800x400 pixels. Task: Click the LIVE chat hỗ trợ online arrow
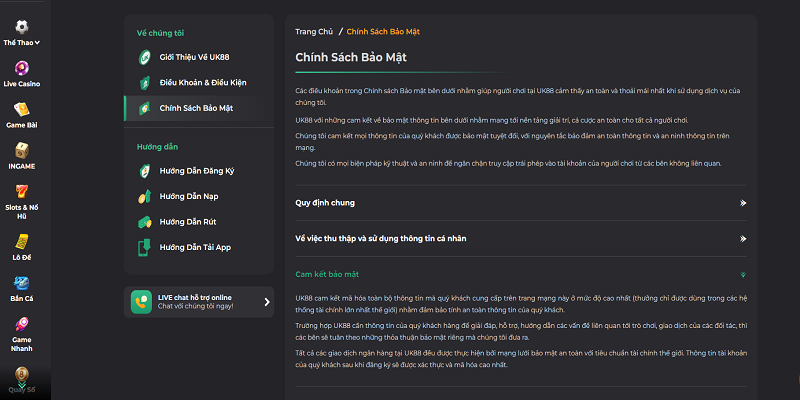[x=267, y=301]
